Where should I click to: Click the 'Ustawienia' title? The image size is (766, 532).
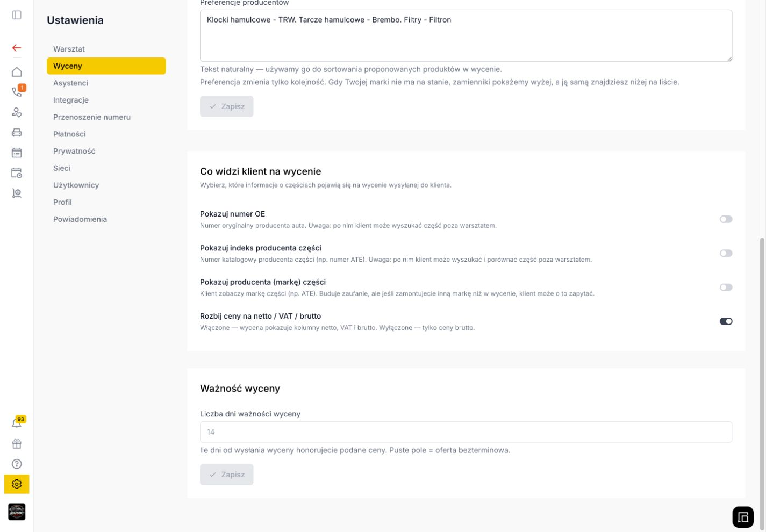coord(75,20)
